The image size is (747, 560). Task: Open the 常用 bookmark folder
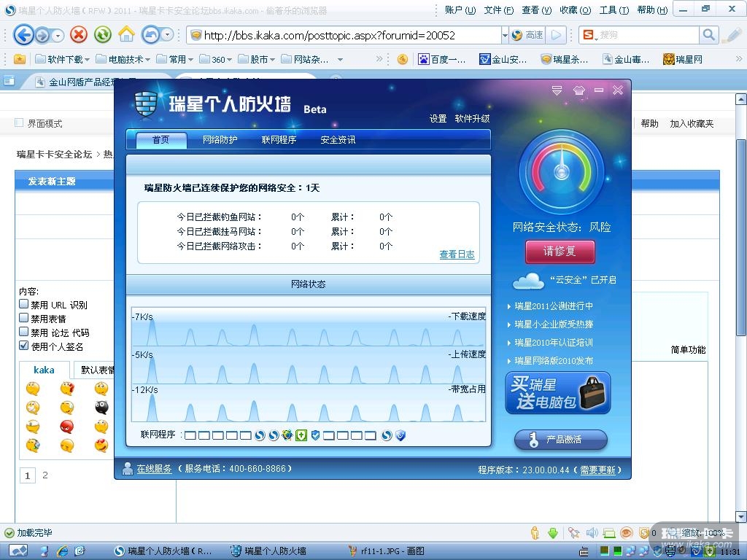[175, 59]
